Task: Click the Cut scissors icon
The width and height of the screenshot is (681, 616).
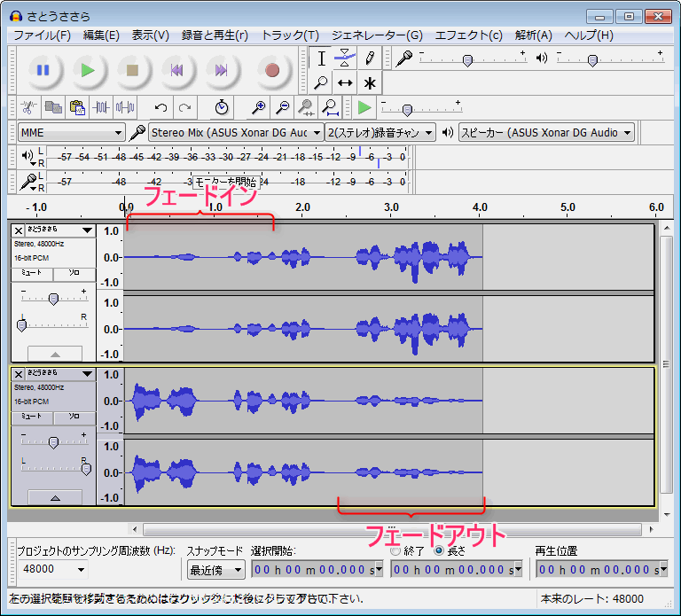Action: tap(28, 106)
